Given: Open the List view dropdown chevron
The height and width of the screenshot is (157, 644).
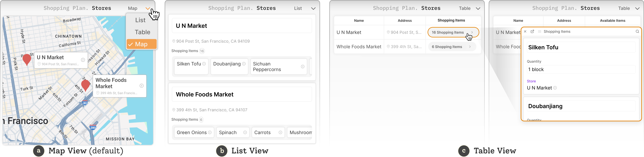Looking at the screenshot, I should coord(313,9).
